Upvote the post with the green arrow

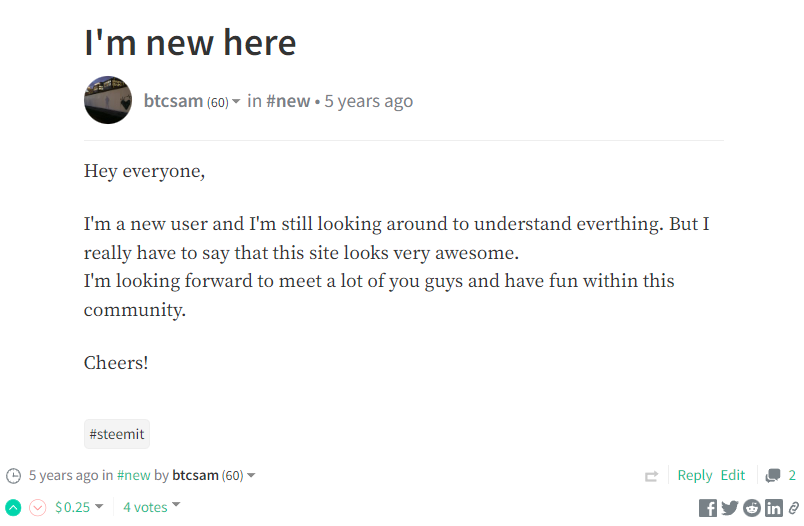tap(13, 508)
